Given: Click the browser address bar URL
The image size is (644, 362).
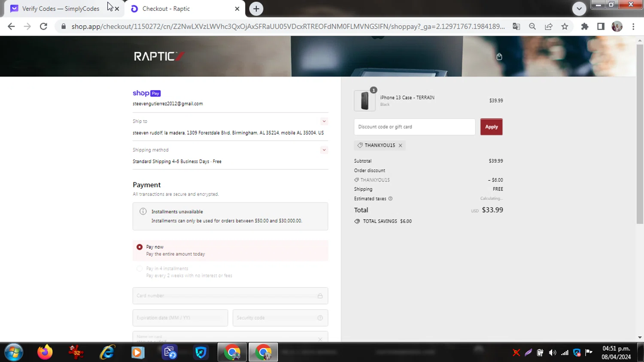Looking at the screenshot, I should click(288, 27).
